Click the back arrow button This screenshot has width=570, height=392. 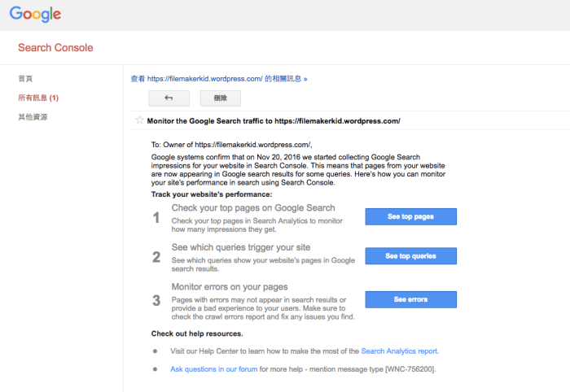click(x=169, y=98)
